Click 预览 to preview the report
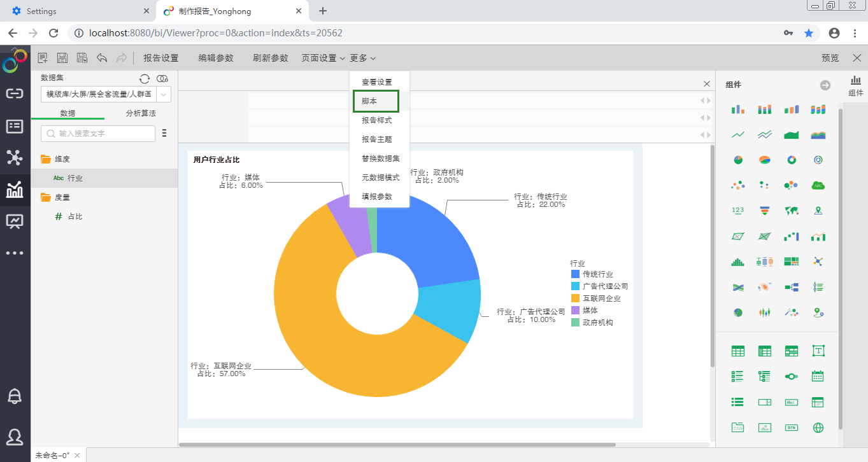Screen dimensions: 868x462 [830, 58]
